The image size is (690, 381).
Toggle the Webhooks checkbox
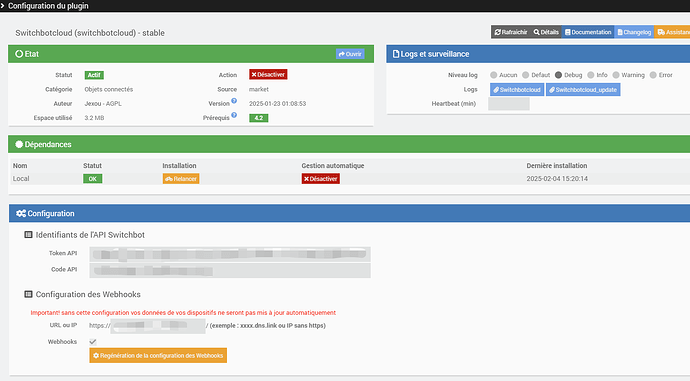[93, 342]
